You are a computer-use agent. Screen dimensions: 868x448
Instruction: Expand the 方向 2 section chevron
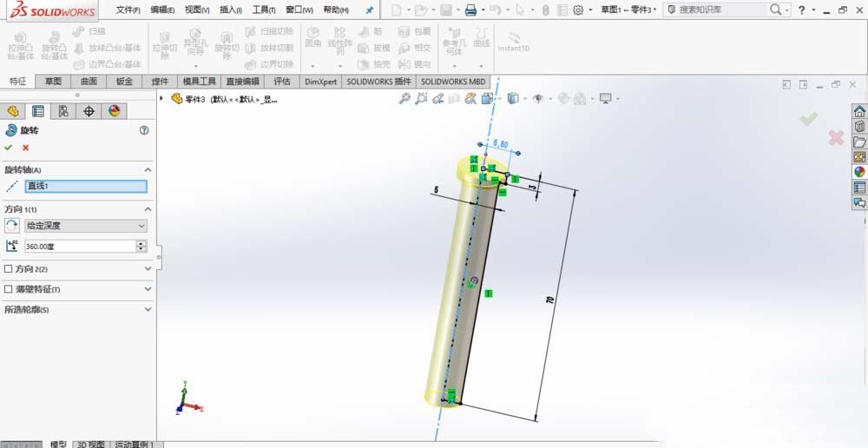[x=148, y=268]
